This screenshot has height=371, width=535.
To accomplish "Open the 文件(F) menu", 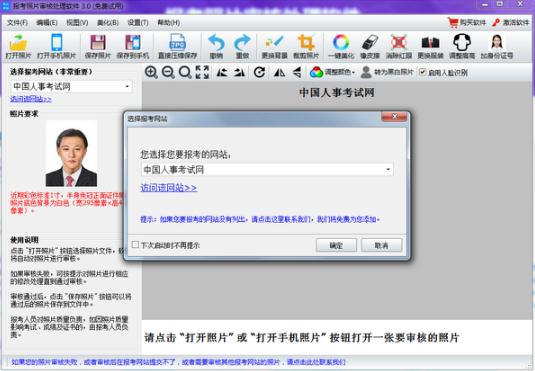I will pyautogui.click(x=17, y=23).
